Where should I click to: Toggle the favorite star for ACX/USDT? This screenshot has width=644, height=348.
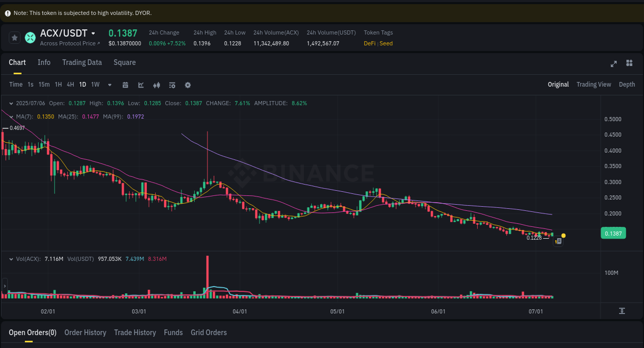(x=14, y=37)
